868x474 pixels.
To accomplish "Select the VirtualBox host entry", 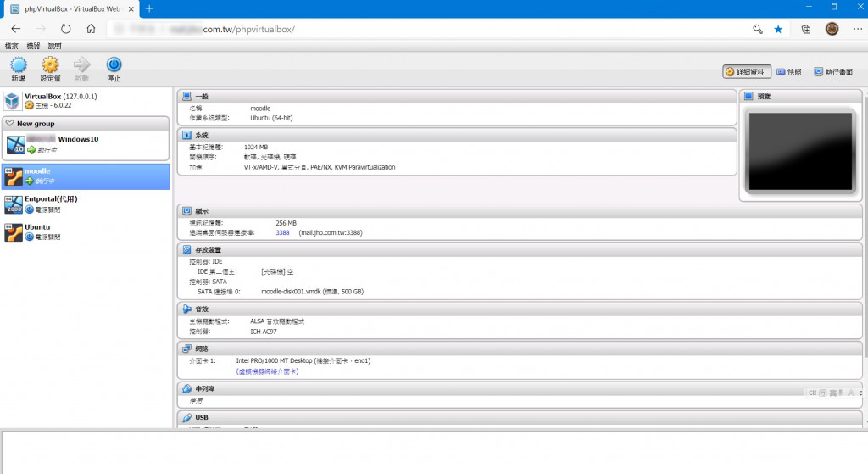I will pos(86,101).
